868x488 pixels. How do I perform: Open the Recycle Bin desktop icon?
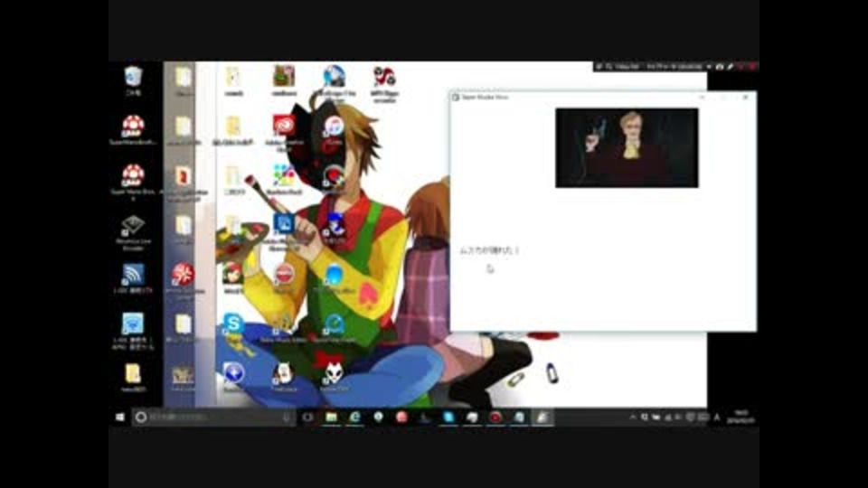tap(133, 77)
